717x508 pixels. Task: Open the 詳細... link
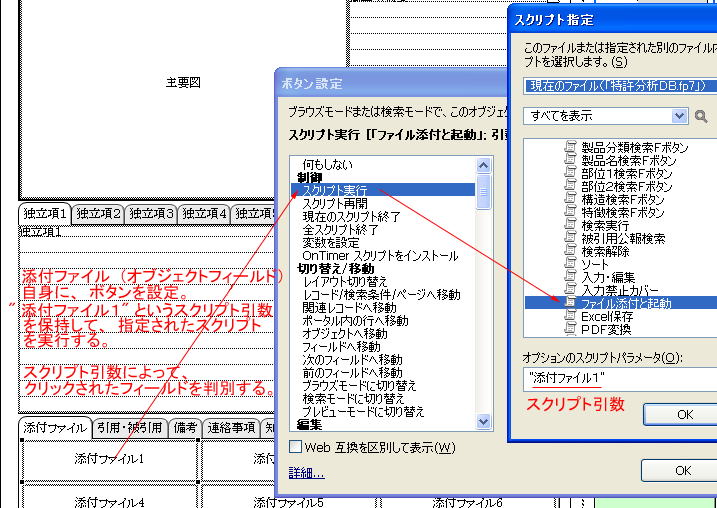point(306,473)
